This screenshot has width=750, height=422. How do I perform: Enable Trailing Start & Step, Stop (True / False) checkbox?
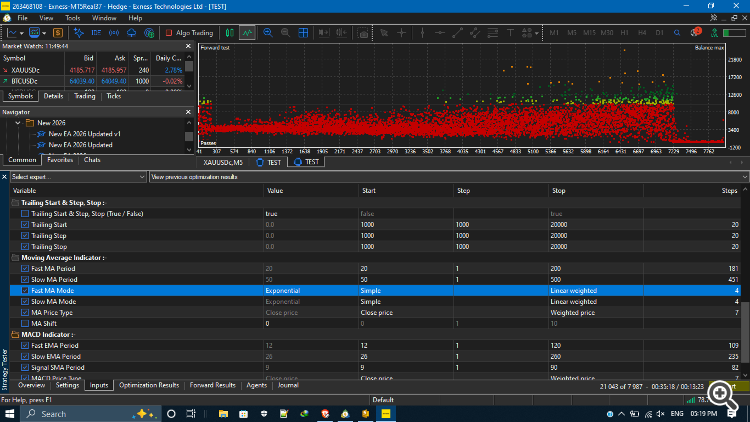[25, 214]
